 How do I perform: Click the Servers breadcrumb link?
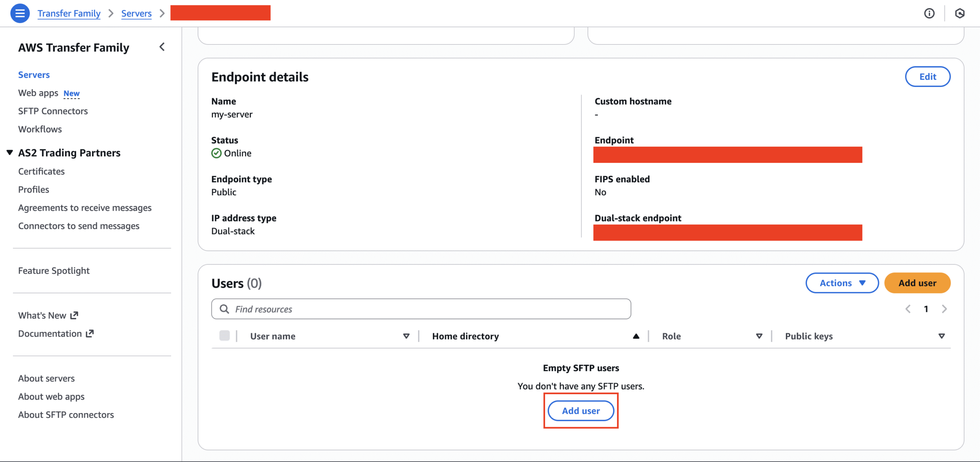136,13
